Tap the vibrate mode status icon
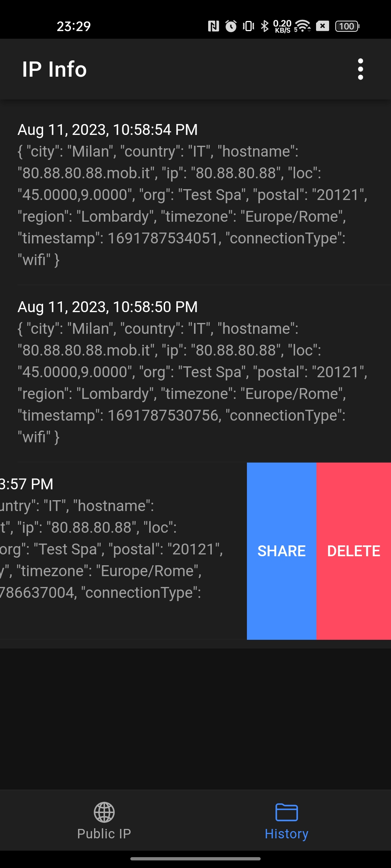This screenshot has height=868, width=391. click(x=249, y=26)
